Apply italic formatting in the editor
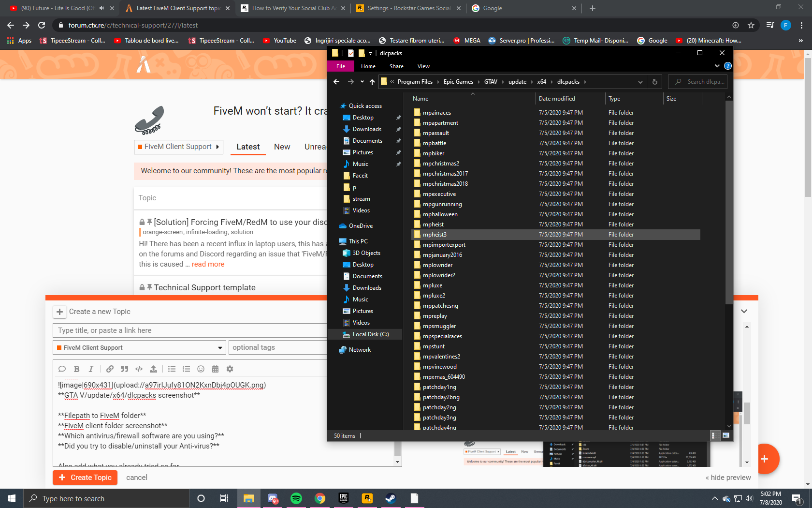Image resolution: width=812 pixels, height=508 pixels. [91, 369]
